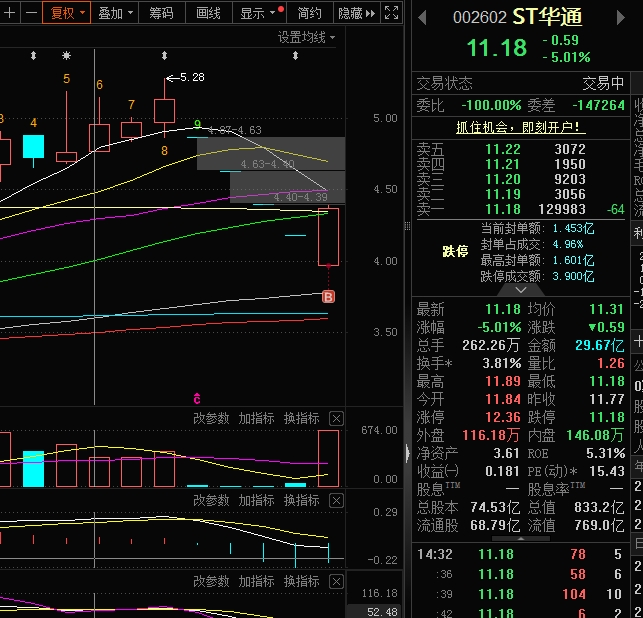Click 换指标 in the volume panel
This screenshot has height=618, width=643.
(x=301, y=418)
